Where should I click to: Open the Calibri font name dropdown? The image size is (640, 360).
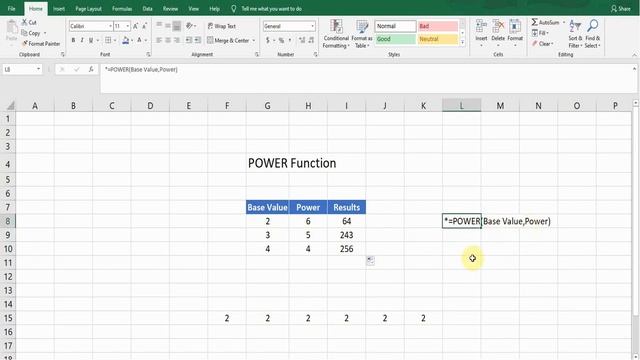coord(110,26)
